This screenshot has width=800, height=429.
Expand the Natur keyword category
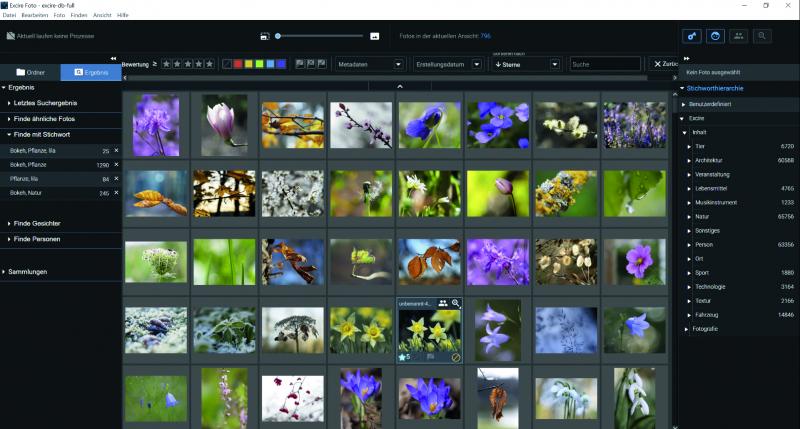coord(689,216)
